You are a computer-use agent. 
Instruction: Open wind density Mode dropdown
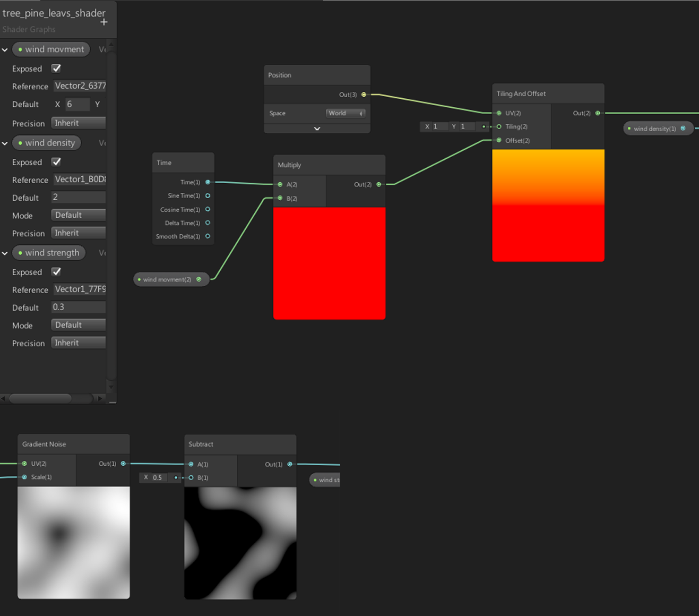pos(78,215)
